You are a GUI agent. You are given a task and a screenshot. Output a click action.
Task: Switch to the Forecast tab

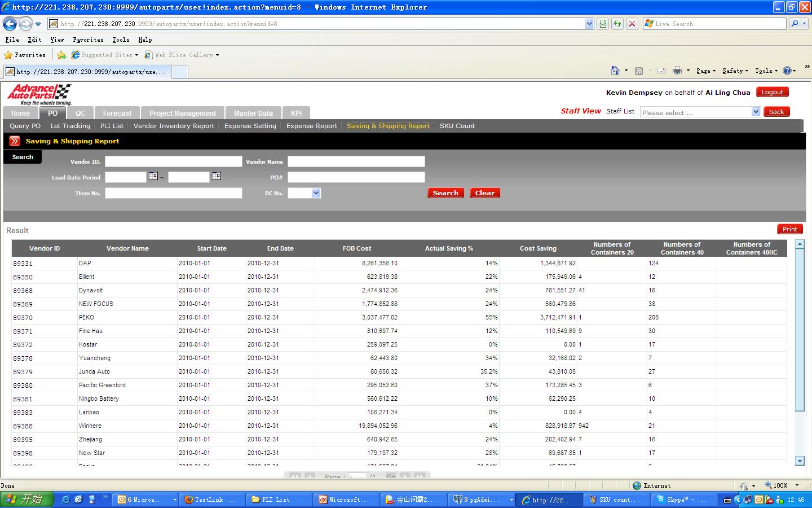pyautogui.click(x=117, y=113)
